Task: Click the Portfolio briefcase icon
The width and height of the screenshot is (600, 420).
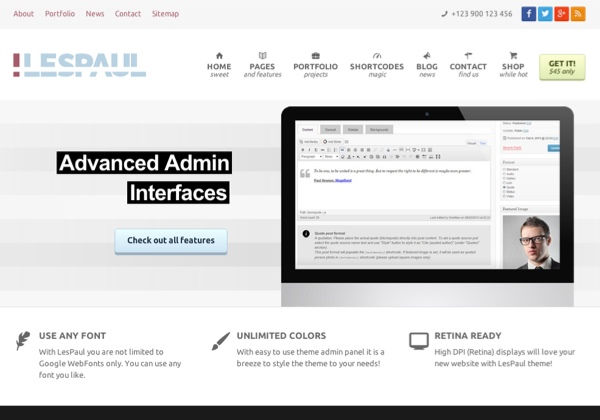Action: click(315, 55)
